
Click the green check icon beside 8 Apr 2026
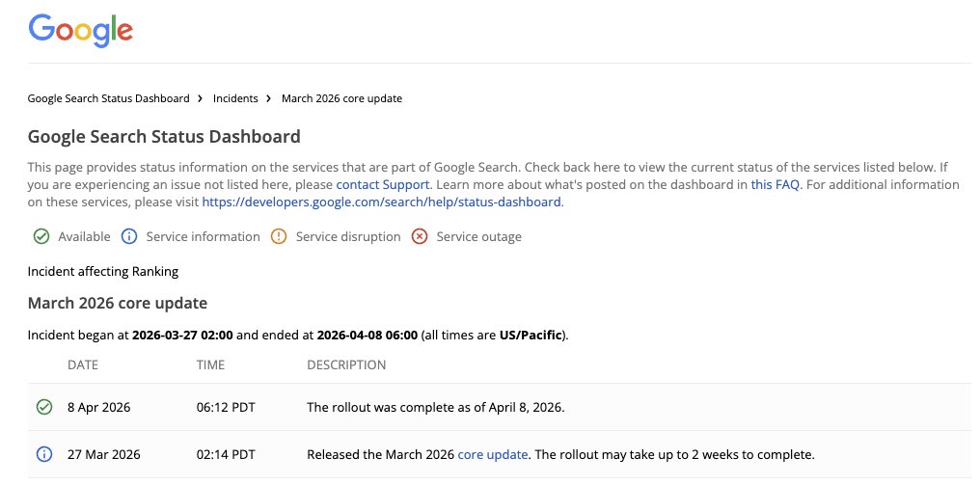click(x=43, y=408)
